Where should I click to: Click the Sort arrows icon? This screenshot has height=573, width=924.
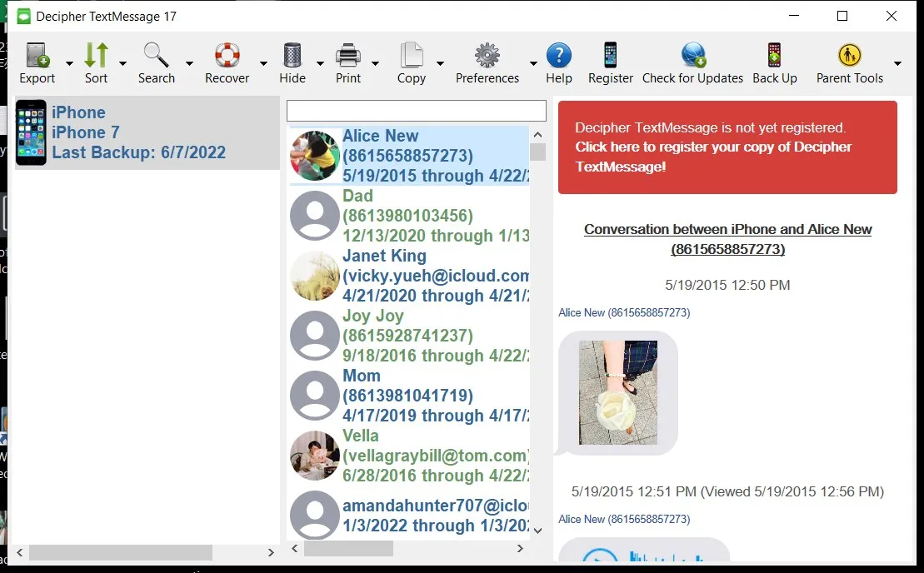96,55
